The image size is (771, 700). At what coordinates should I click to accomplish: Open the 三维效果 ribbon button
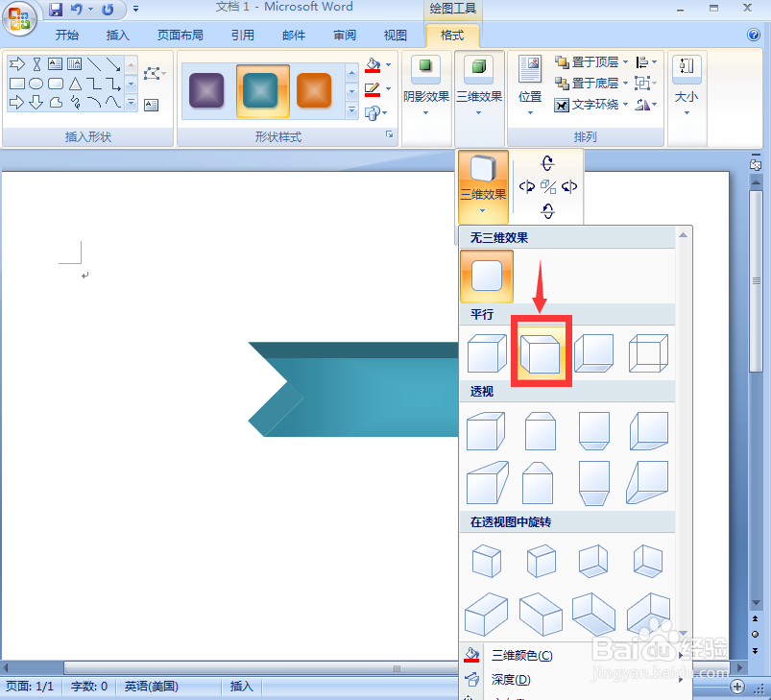click(x=479, y=88)
